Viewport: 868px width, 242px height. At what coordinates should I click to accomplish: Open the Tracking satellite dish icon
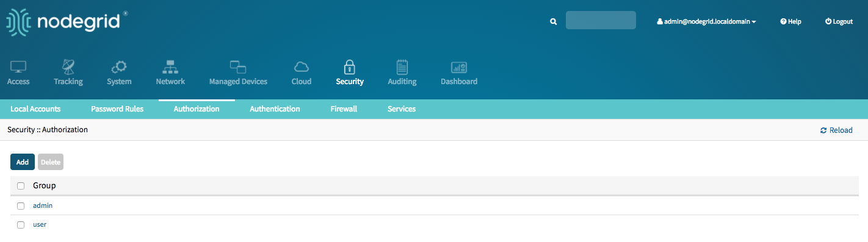pos(68,66)
